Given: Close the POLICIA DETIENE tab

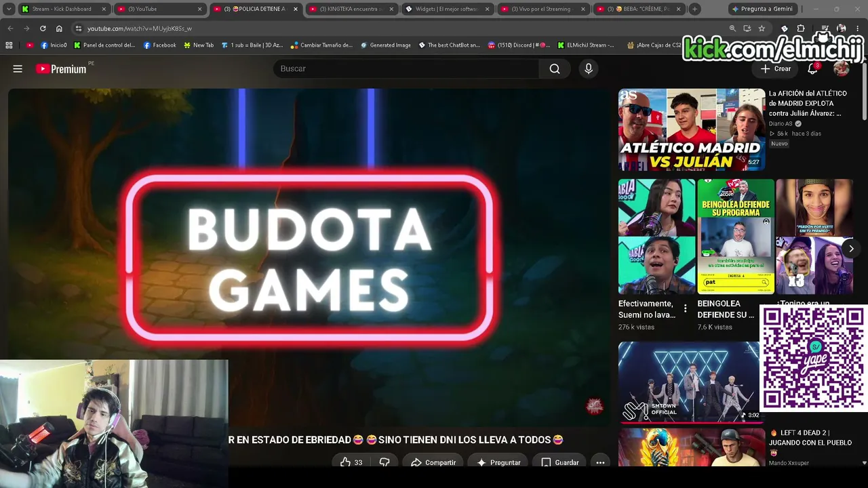Looking at the screenshot, I should pyautogui.click(x=296, y=9).
